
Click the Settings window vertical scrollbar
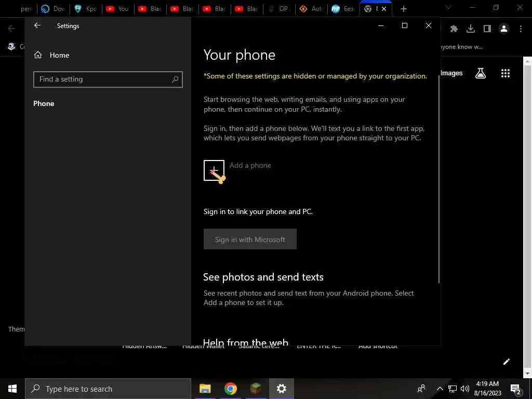[438, 179]
